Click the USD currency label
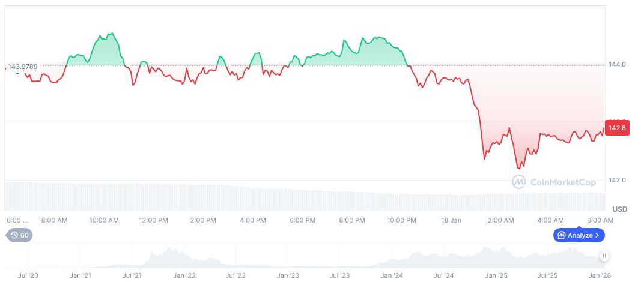This screenshot has width=644, height=282. click(x=620, y=209)
